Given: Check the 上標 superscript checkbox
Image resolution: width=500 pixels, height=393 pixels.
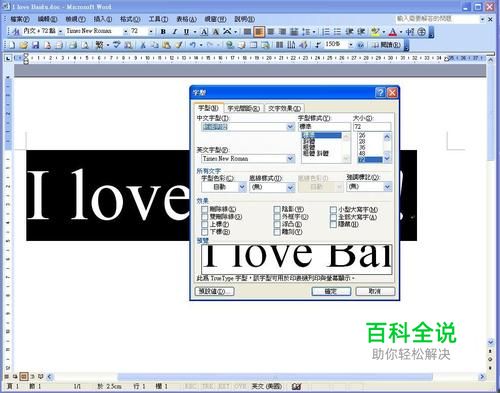Looking at the screenshot, I should pos(205,224).
